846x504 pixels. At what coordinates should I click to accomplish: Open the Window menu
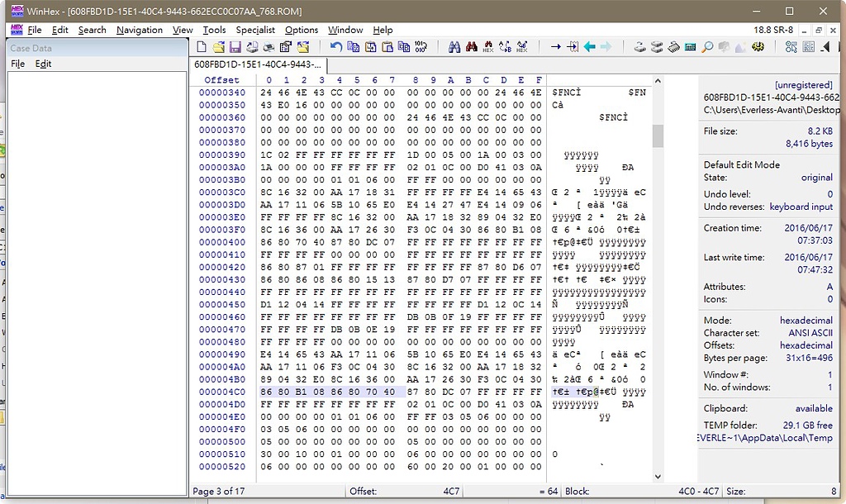[x=345, y=31]
